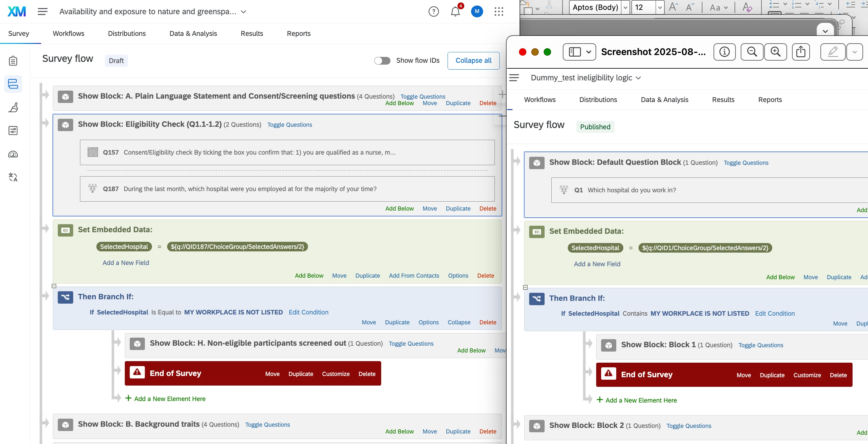Viewport: 868px width, 444px height.
Task: Click Collapse on the left branch element
Action: pos(459,322)
